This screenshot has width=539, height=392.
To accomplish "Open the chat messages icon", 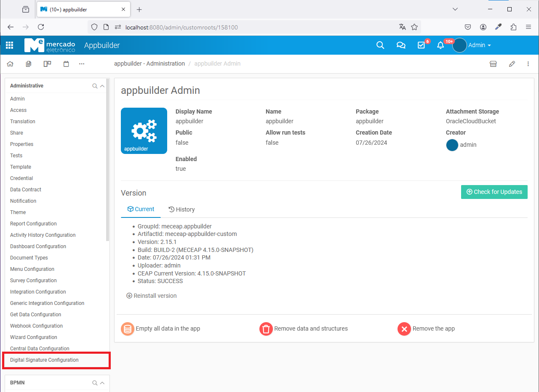I will point(401,45).
